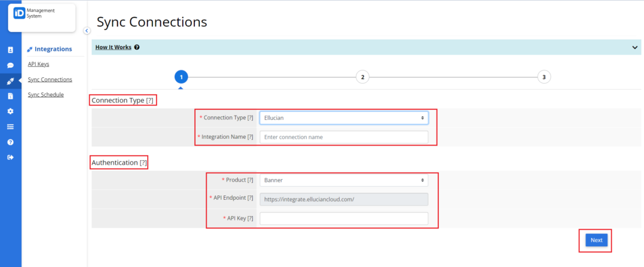Click the API Endpoint field
Screen dimensions: 644x267
344,199
